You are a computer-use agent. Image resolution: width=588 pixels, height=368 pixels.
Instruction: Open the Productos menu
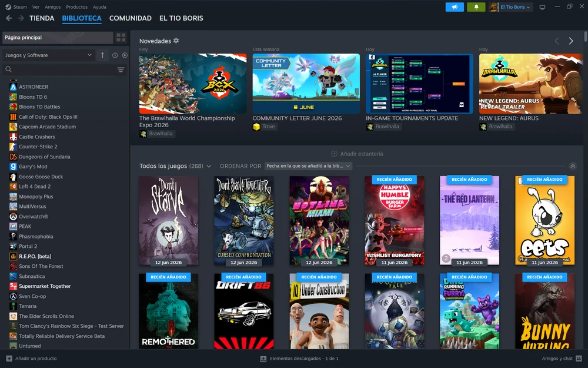76,6
